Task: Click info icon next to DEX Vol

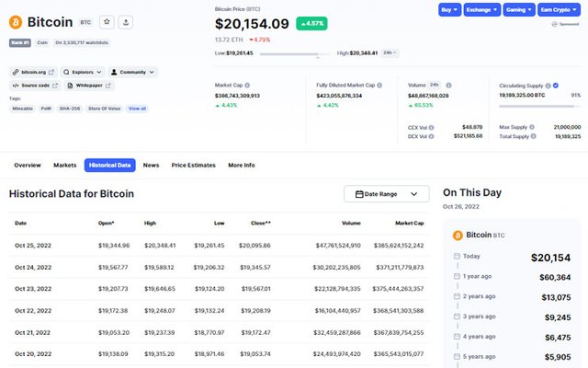Action: (431, 136)
